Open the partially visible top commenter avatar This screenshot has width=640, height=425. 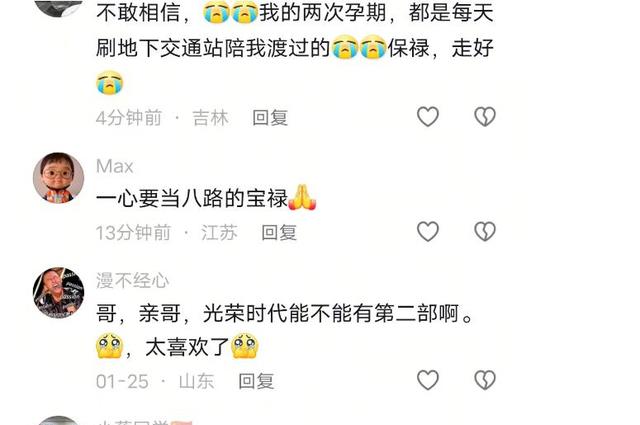(x=58, y=7)
